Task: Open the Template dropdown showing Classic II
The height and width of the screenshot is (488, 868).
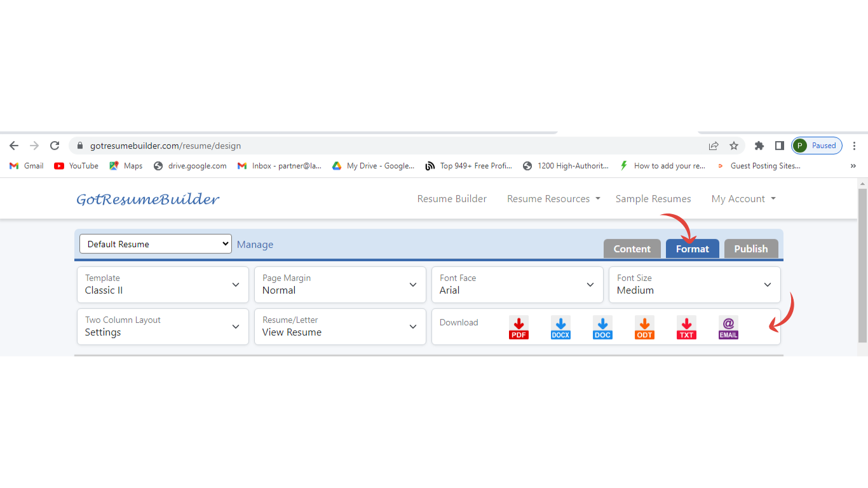Action: tap(163, 285)
